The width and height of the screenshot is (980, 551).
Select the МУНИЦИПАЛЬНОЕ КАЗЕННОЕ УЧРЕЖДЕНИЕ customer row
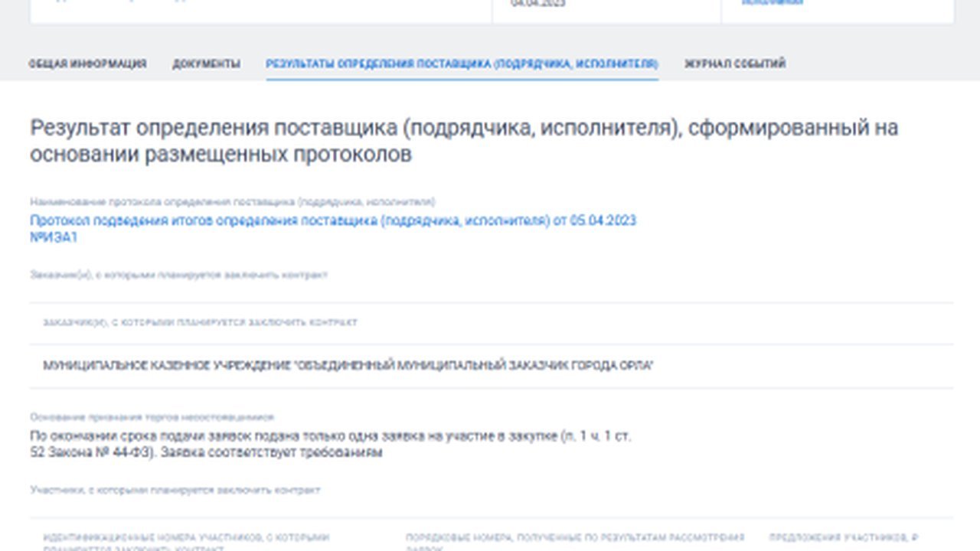(348, 366)
